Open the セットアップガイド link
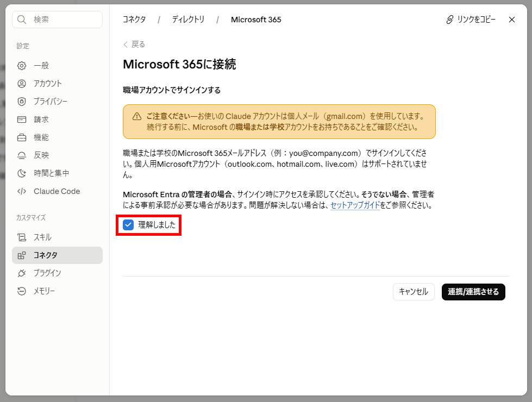This screenshot has height=402, width=532. (355, 205)
